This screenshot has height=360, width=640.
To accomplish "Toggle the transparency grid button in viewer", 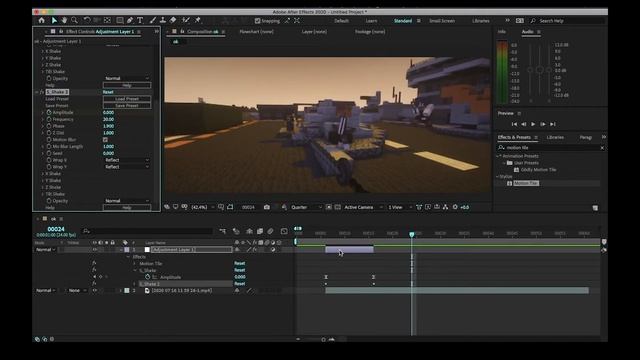I will pos(338,207).
